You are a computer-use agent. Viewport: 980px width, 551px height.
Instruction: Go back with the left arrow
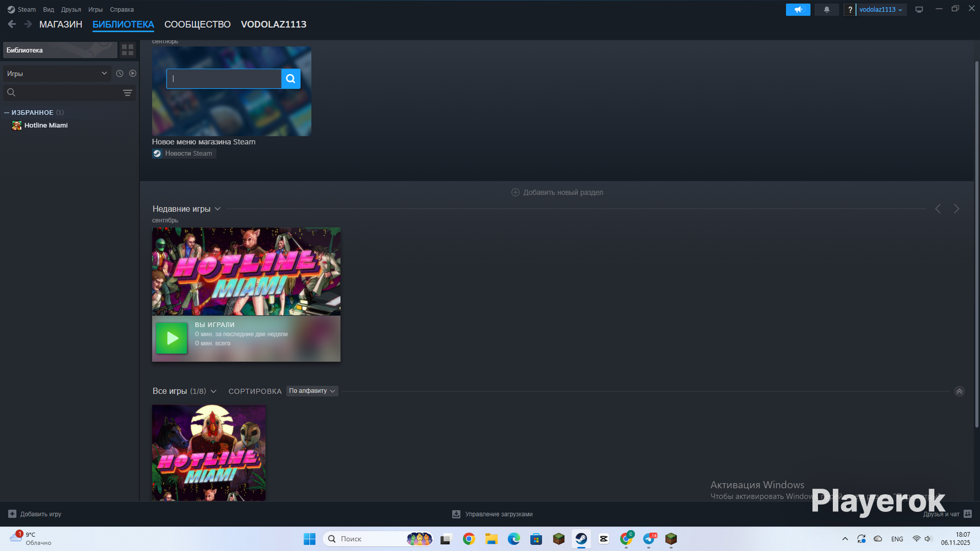point(12,24)
